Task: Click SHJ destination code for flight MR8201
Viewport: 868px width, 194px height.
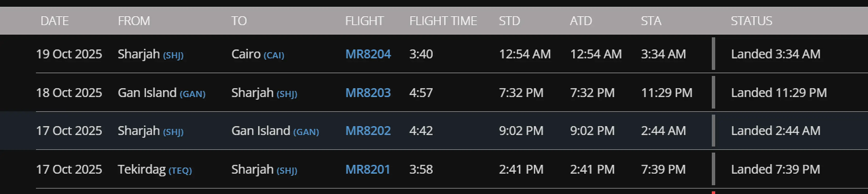Action: tap(287, 170)
